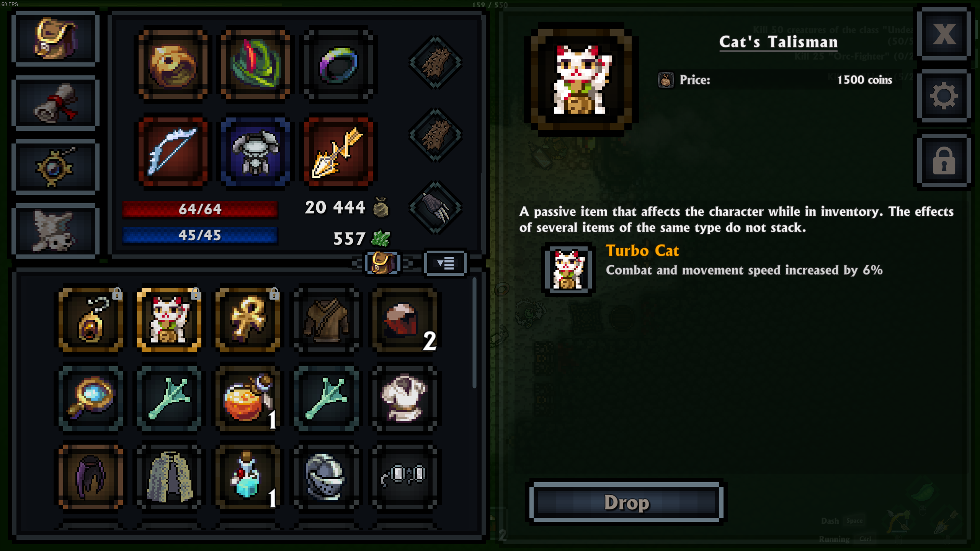
Task: Select the golden arrows ammo slot
Action: tap(338, 152)
